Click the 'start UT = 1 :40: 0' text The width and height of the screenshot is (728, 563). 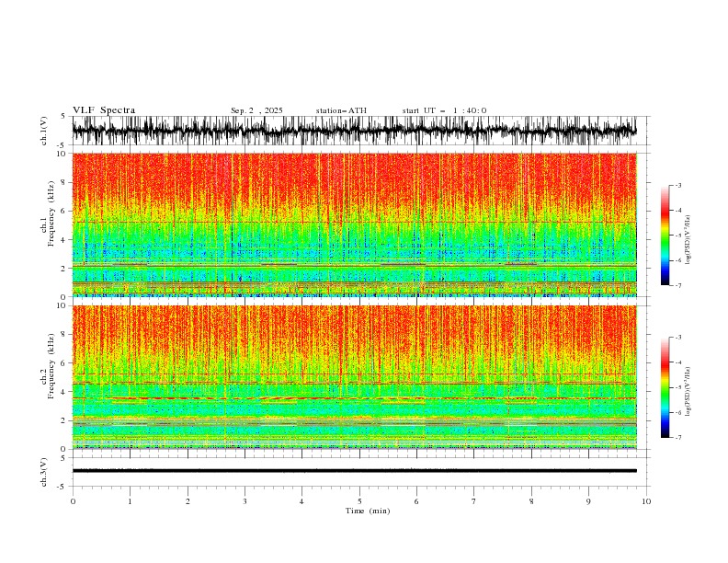click(x=444, y=110)
